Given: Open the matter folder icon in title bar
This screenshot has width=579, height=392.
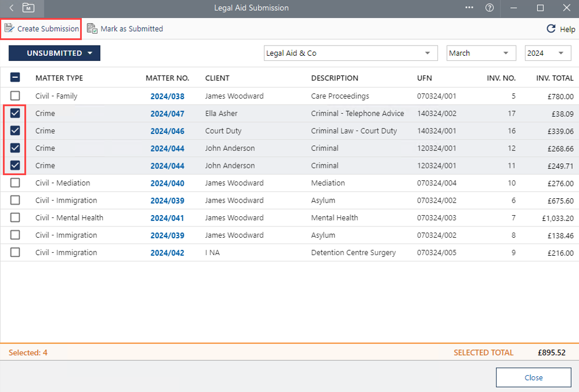Looking at the screenshot, I should pos(28,8).
